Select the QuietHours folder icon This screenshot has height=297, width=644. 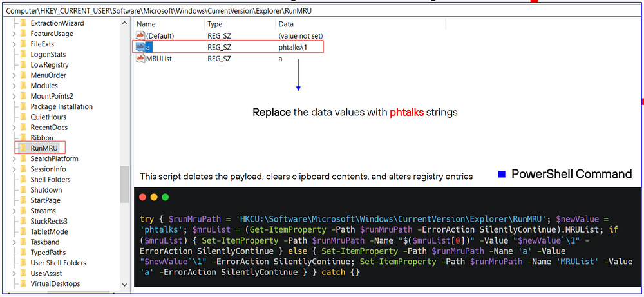coord(23,117)
